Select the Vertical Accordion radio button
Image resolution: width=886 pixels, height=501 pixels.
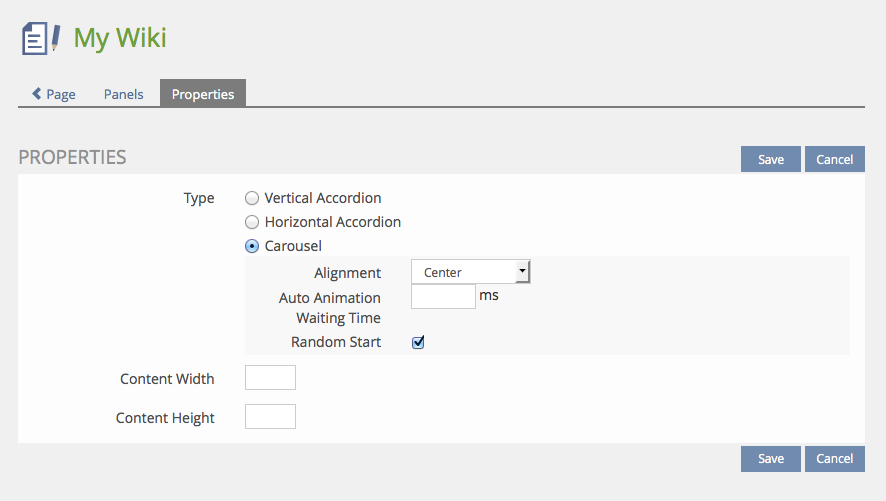[x=252, y=198]
